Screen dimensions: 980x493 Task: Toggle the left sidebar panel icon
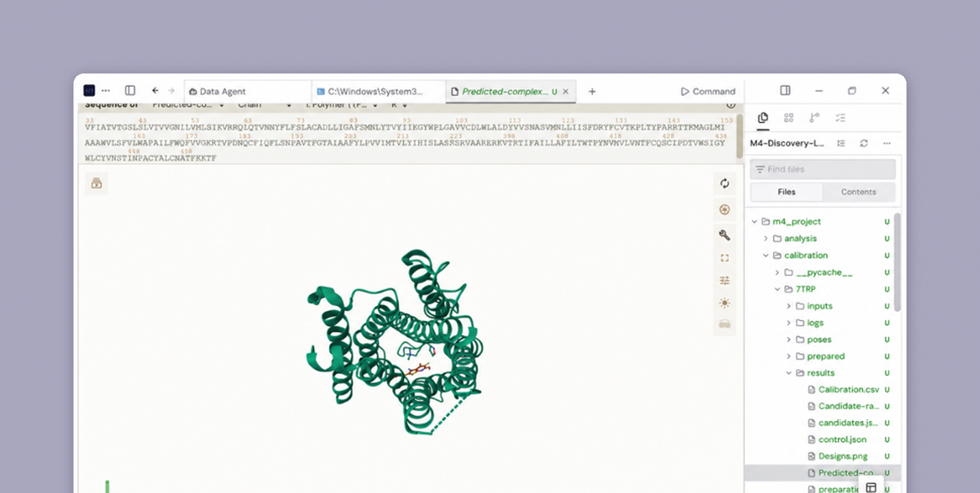pos(130,91)
